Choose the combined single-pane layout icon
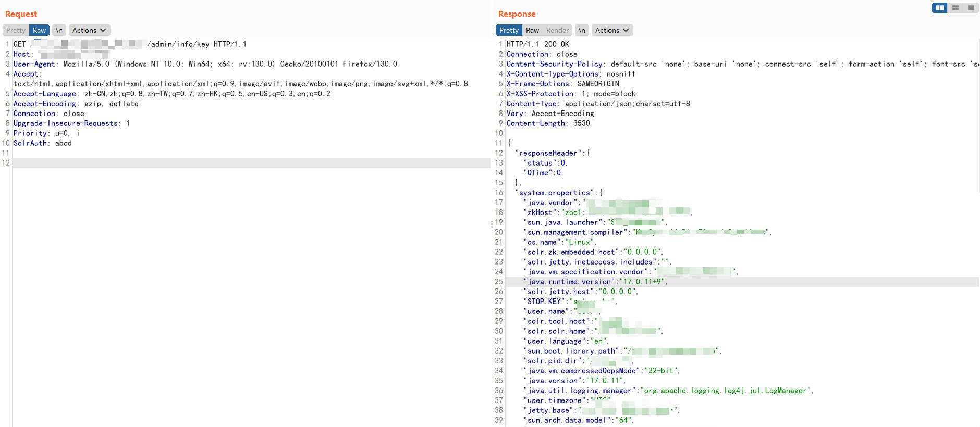 tap(971, 8)
